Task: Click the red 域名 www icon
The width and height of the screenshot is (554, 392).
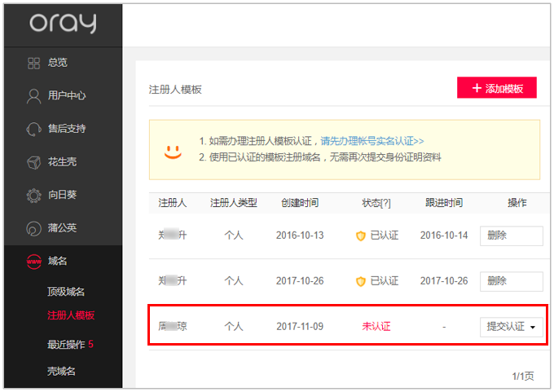Action: 33,262
